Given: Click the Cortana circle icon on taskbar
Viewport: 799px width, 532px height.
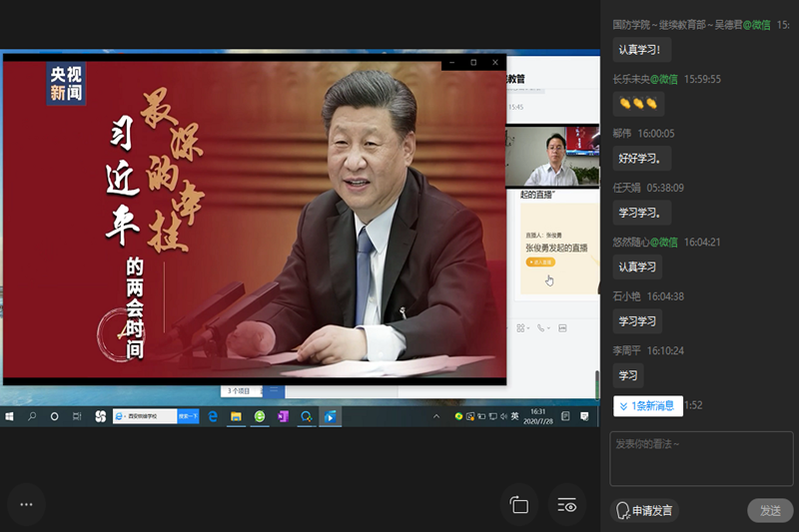Looking at the screenshot, I should (x=55, y=416).
